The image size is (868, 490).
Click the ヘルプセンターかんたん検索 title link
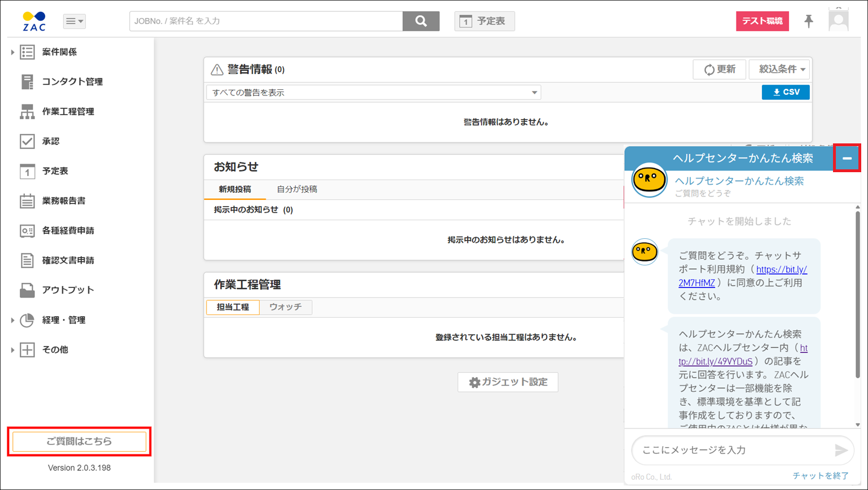739,181
